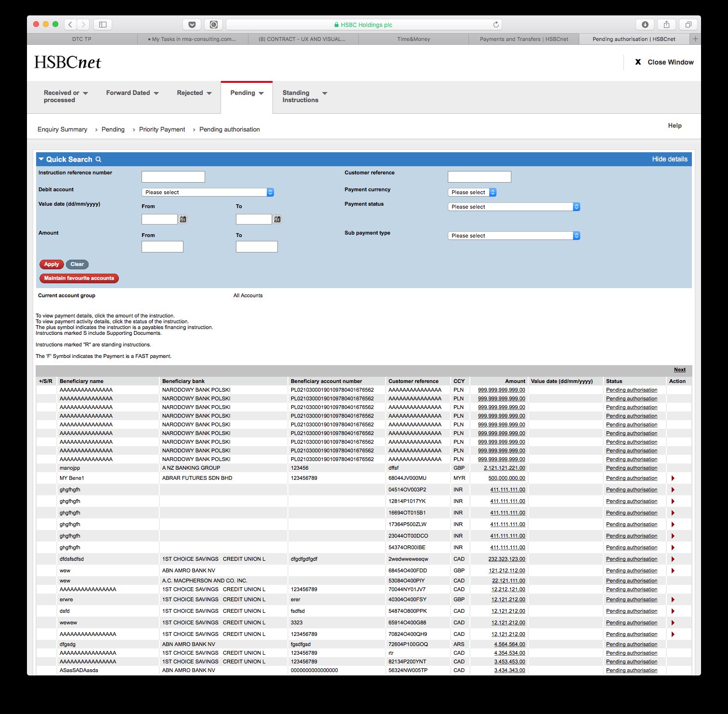Open the Rejected menu tab

pyautogui.click(x=194, y=93)
